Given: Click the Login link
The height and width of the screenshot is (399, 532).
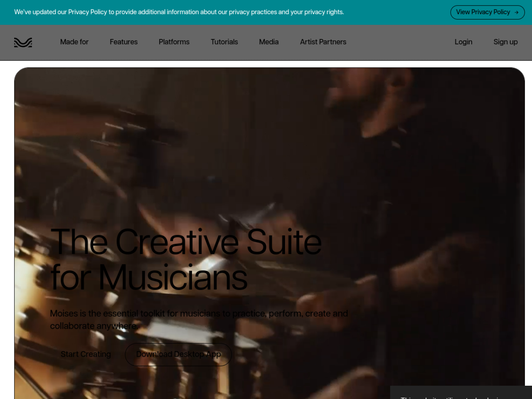Looking at the screenshot, I should point(463,42).
